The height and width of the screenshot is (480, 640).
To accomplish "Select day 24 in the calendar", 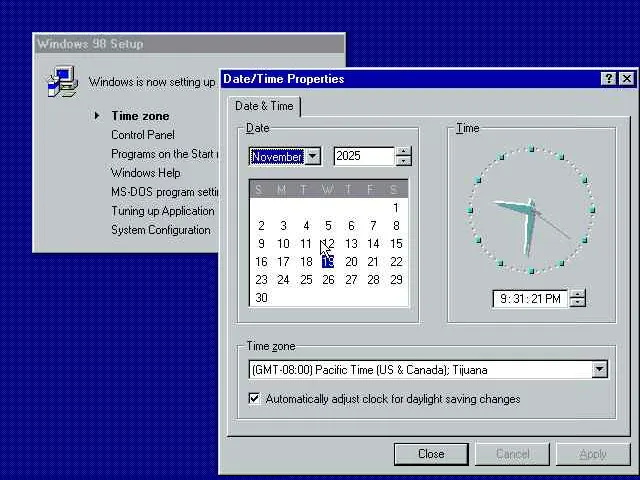I will 283,280.
